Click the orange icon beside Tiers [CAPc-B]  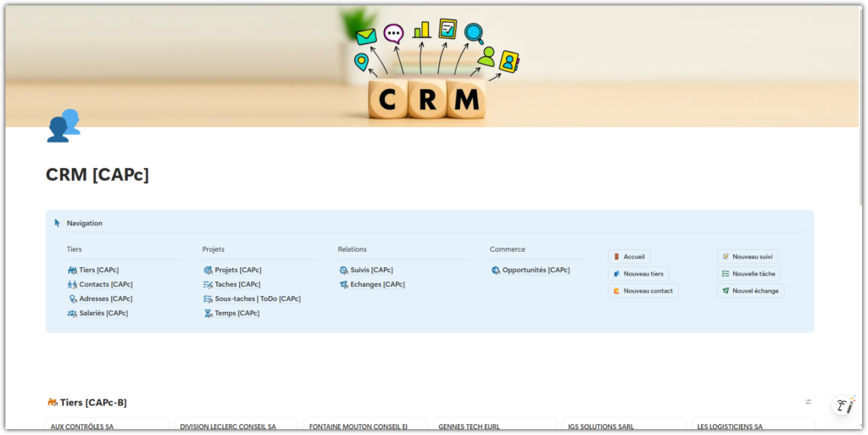click(x=52, y=402)
